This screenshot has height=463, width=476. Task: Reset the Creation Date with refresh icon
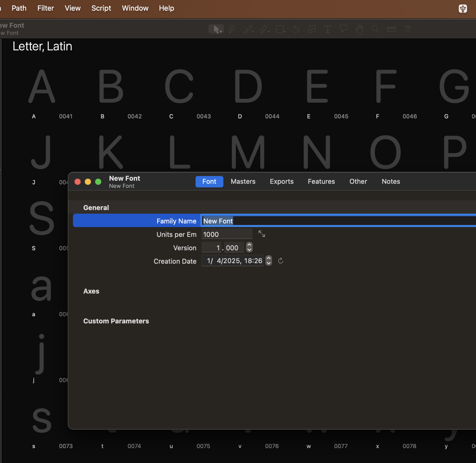pyautogui.click(x=280, y=261)
